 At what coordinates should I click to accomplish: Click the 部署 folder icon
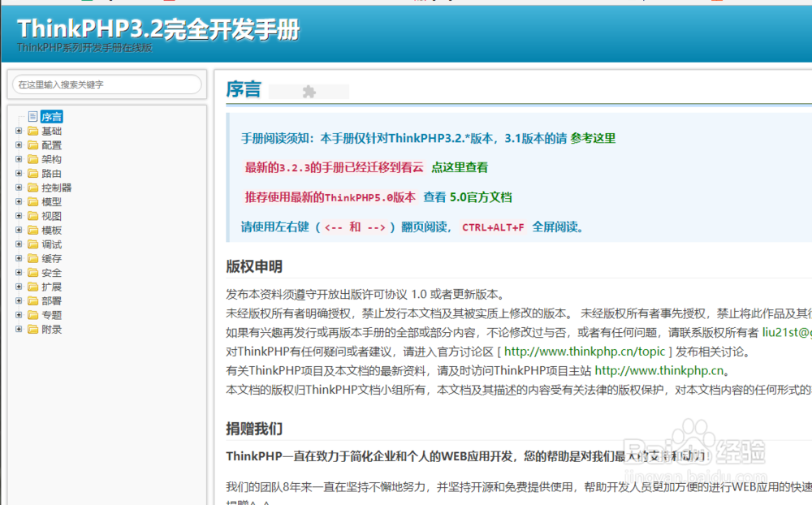[x=33, y=300]
